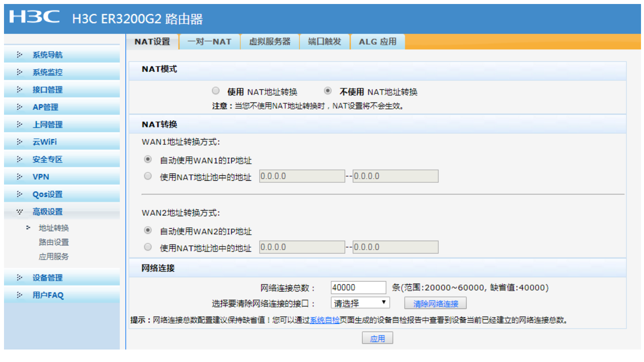Expand the 用户FAQ menu section
This screenshot has width=644, height=362.
point(62,295)
